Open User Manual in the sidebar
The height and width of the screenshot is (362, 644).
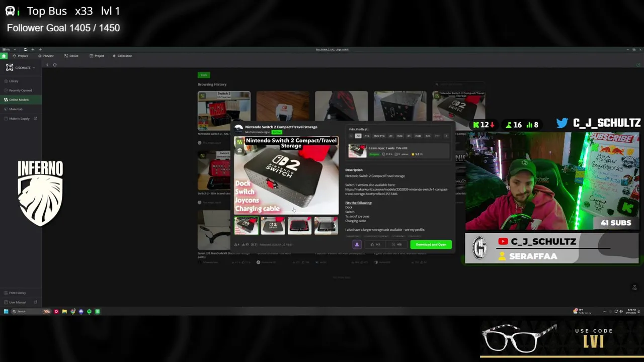tap(21, 302)
